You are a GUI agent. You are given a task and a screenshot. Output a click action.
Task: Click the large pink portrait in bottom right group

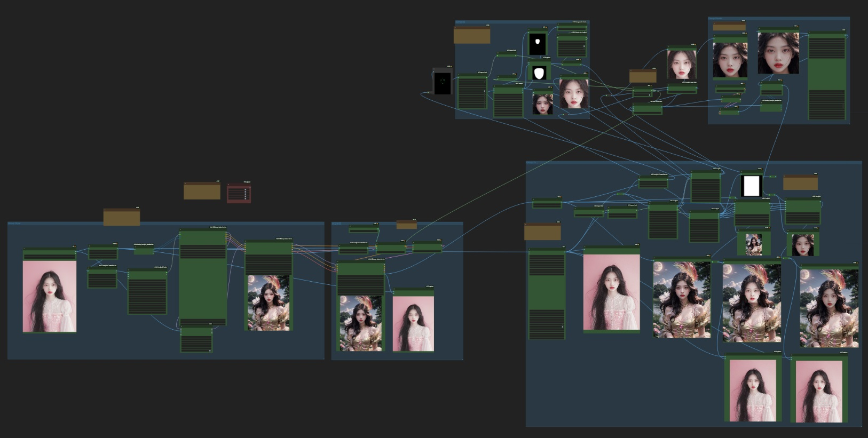pyautogui.click(x=612, y=292)
